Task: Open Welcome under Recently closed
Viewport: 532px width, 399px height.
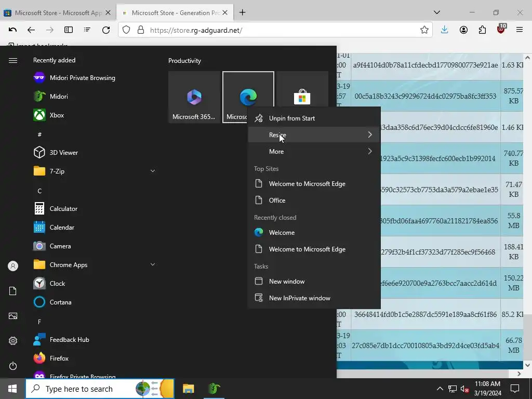Action: pyautogui.click(x=314, y=232)
